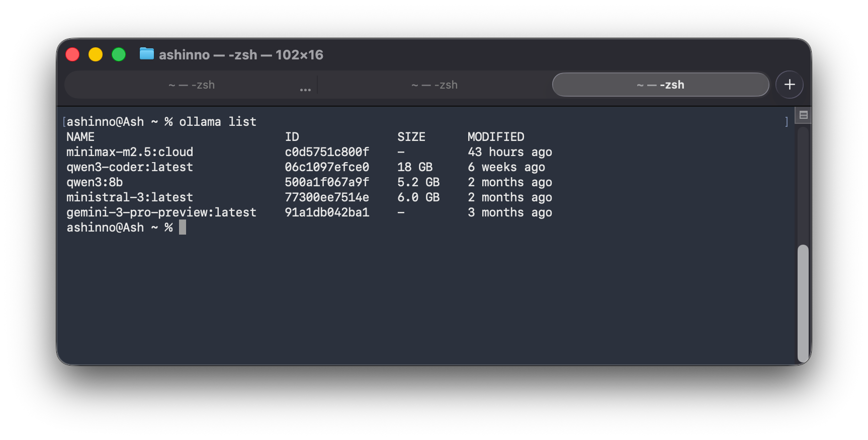Screen dimensions: 868x440
Task: Zoom the window with green button
Action: [x=119, y=54]
